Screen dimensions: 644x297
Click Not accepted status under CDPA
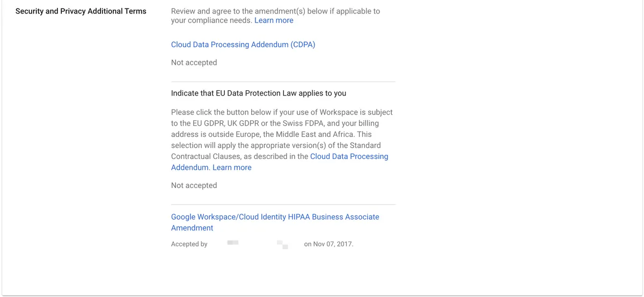tap(194, 62)
